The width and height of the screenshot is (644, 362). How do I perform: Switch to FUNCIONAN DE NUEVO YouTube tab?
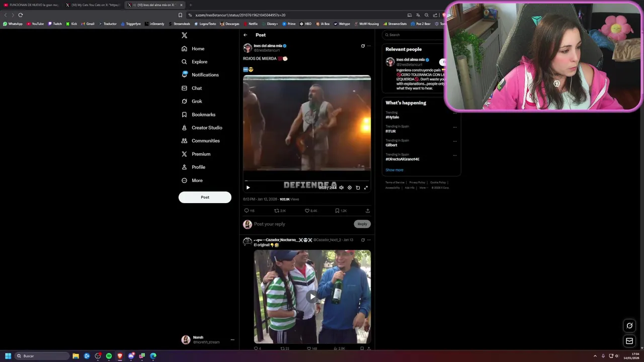coord(31,5)
